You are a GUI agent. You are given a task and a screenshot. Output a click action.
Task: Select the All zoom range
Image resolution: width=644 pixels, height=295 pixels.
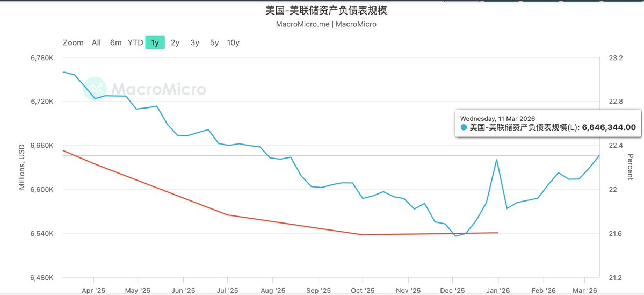point(96,43)
